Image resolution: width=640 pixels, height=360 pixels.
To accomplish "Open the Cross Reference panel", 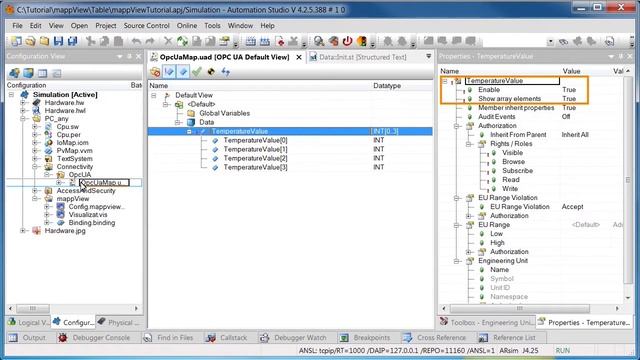I will click(x=435, y=338).
